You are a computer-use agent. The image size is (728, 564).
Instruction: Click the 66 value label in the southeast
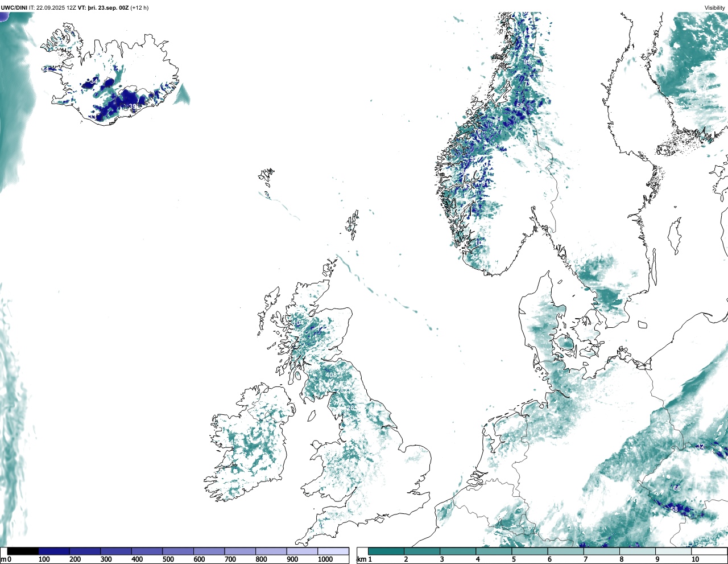click(677, 488)
